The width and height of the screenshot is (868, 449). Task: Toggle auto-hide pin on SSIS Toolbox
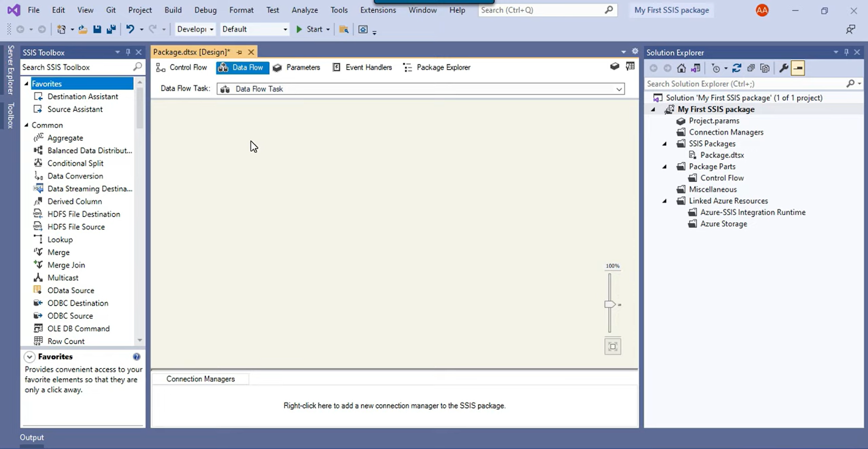(128, 53)
